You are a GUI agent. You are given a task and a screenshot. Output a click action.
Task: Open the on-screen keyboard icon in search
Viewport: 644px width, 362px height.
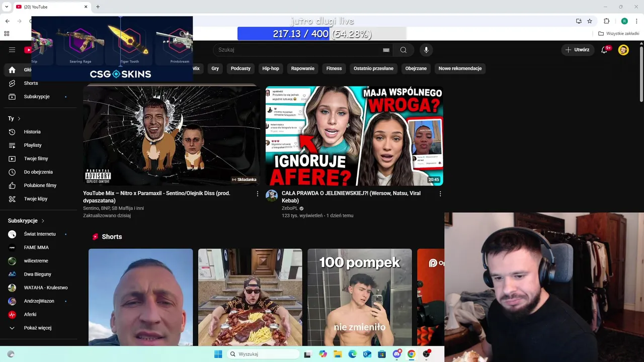point(386,50)
